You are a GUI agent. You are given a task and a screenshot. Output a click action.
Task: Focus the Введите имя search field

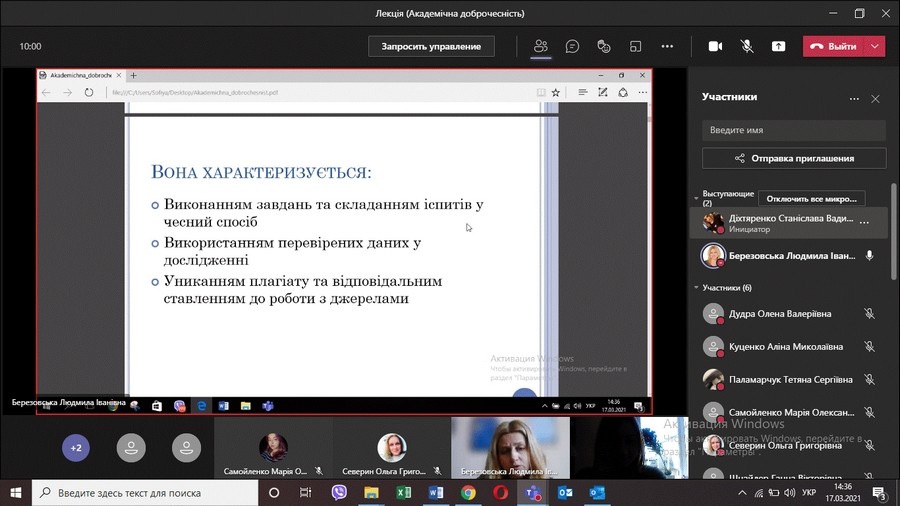794,130
